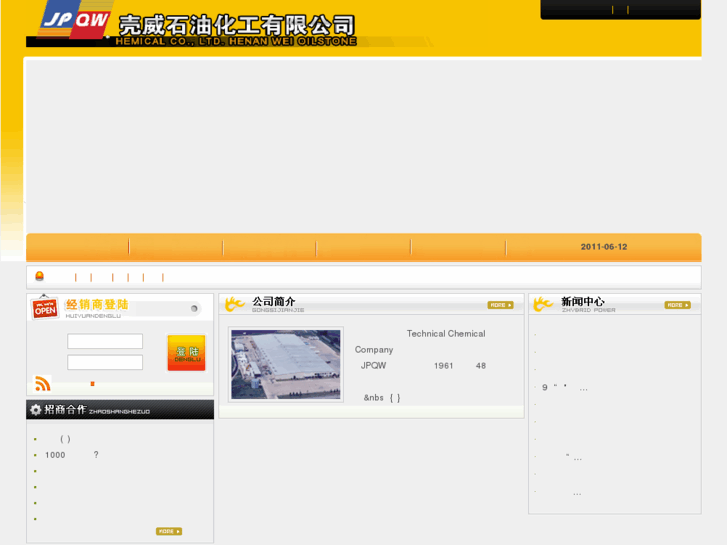727x545 pixels.
Task: Click the 壳威石油化工有限公司 header title
Action: 237,25
